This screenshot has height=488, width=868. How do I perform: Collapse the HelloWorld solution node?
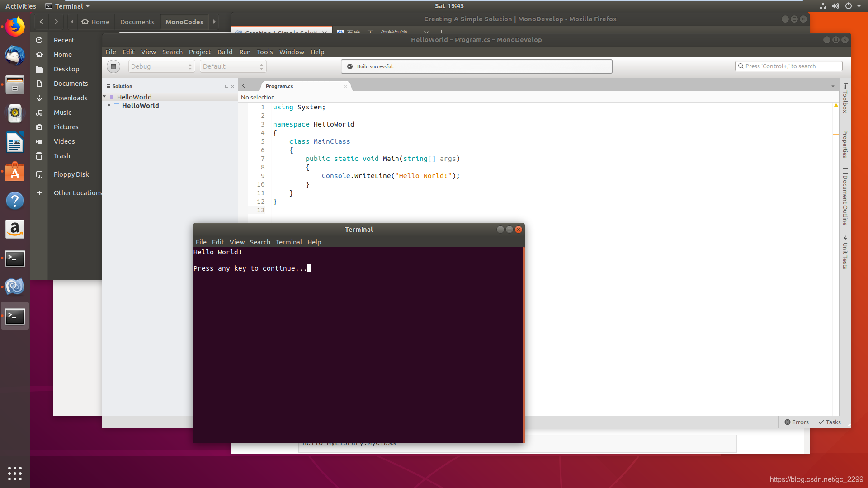click(x=104, y=97)
